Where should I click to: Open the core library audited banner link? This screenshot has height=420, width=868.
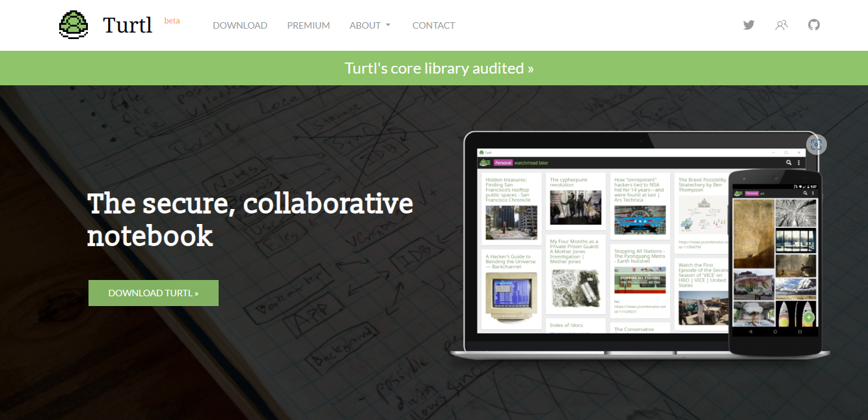tap(439, 68)
